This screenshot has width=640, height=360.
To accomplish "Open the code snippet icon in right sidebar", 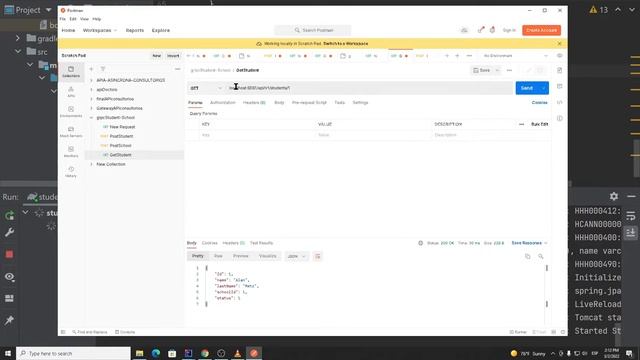I will (x=560, y=102).
